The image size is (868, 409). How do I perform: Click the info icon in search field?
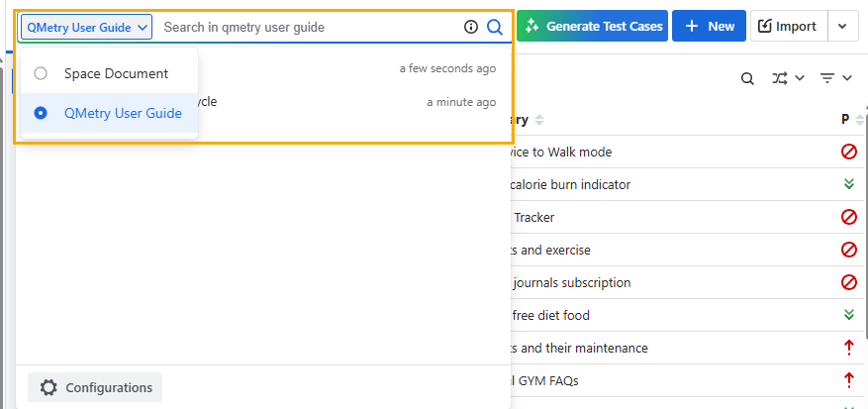(x=471, y=27)
